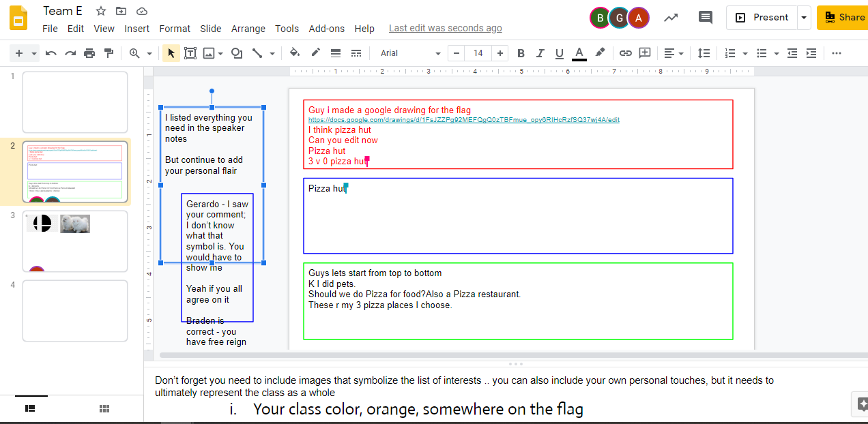Click the Zoom magnifier tool

tap(134, 53)
